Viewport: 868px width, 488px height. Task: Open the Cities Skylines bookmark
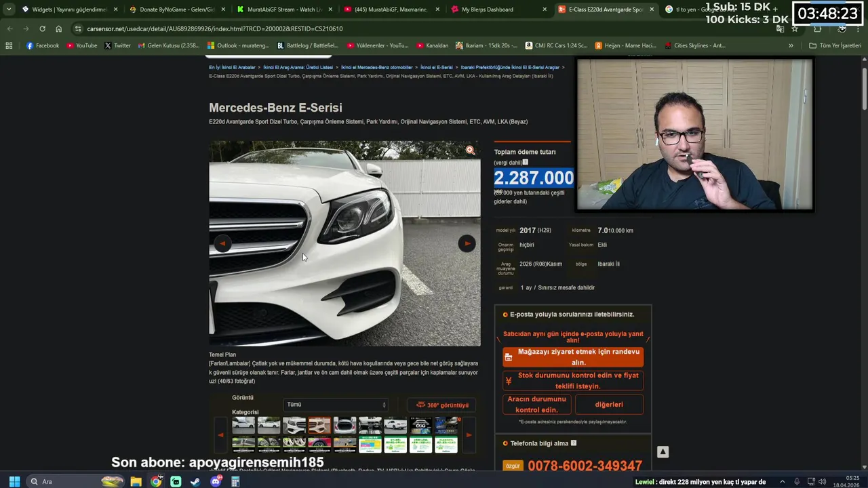[694, 45]
